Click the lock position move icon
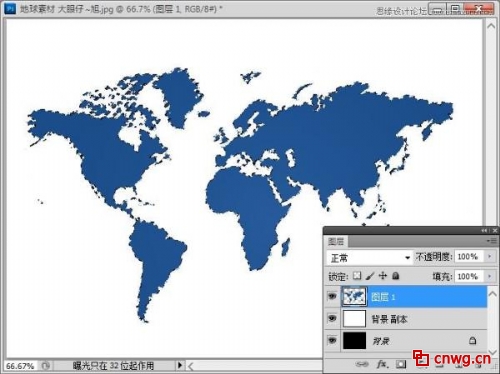 (x=383, y=276)
